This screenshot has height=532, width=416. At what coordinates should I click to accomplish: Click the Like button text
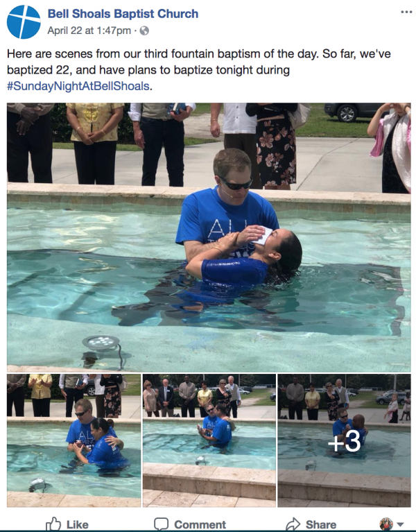tap(77, 524)
